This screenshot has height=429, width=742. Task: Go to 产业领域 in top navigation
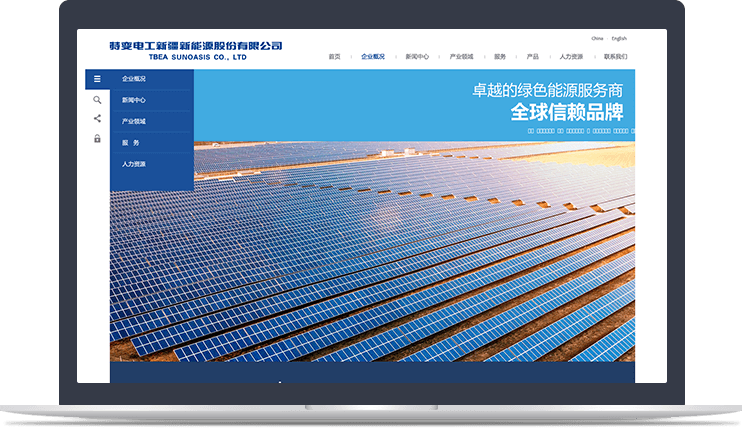[461, 57]
